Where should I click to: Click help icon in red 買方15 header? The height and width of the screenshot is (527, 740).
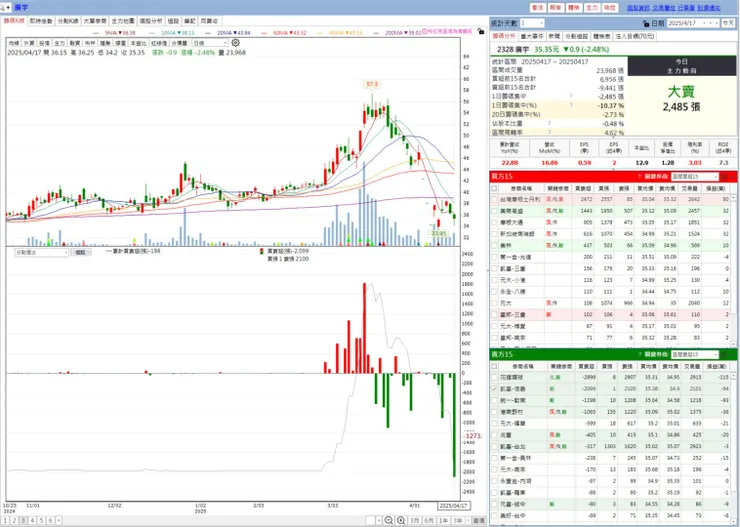pyautogui.click(x=639, y=176)
